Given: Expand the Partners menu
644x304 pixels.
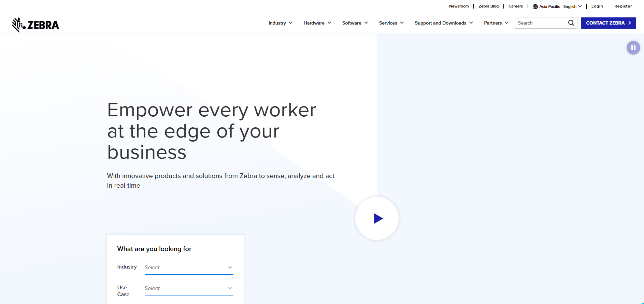Looking at the screenshot, I should pos(496,23).
